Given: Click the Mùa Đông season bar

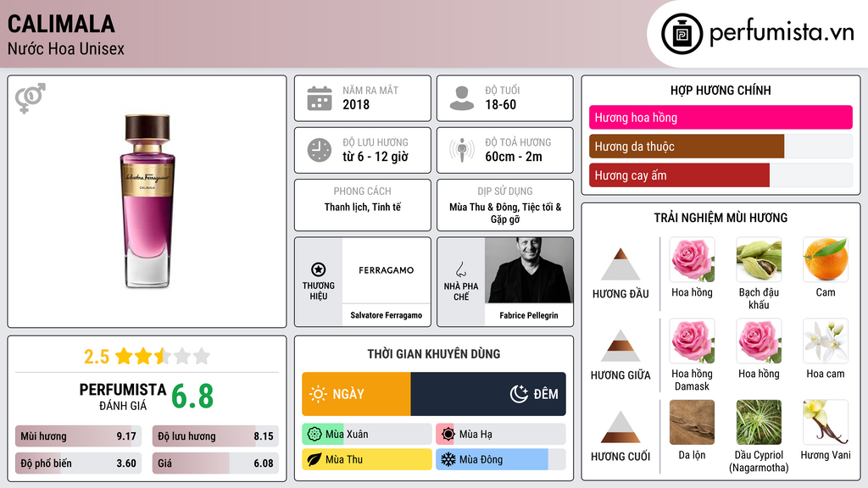Looking at the screenshot, I should [x=500, y=459].
